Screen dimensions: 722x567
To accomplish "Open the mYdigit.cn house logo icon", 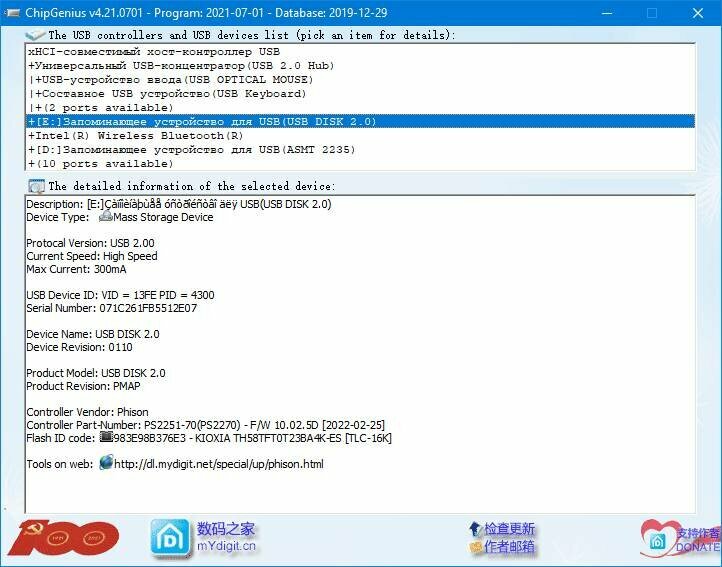I will coord(170,538).
